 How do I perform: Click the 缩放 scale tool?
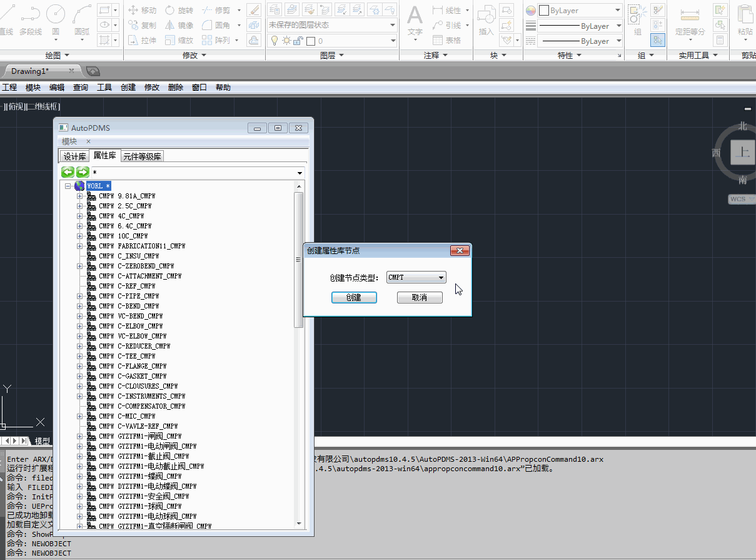click(179, 41)
